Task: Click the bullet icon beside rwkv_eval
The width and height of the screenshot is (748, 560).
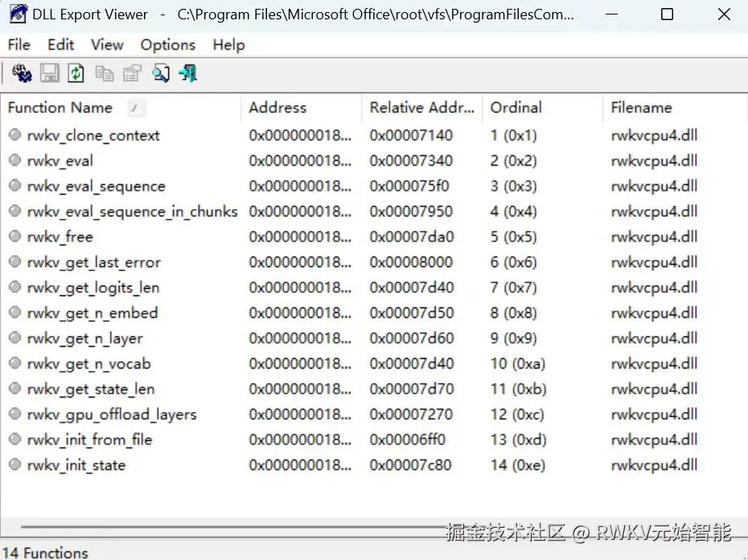Action: pyautogui.click(x=14, y=161)
